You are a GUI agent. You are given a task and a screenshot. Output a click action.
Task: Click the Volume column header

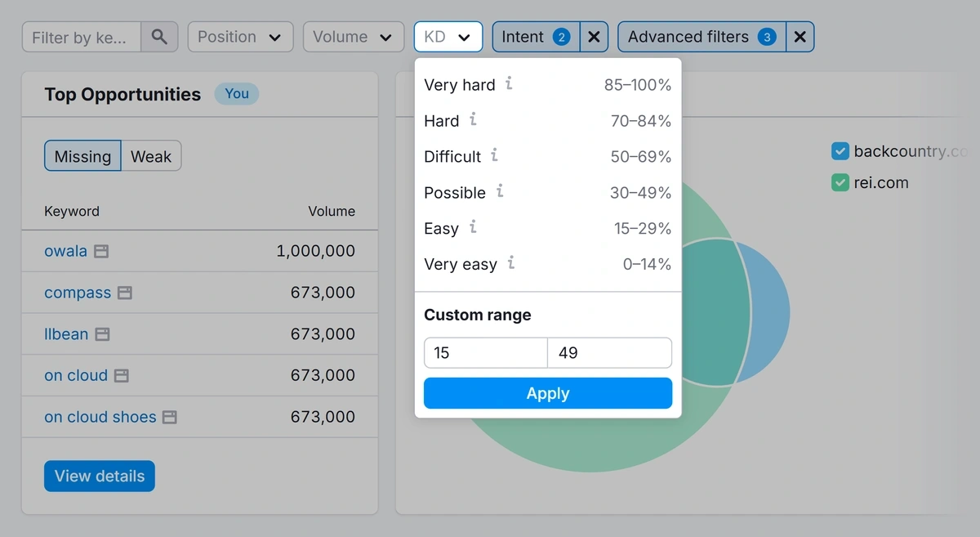[332, 211]
